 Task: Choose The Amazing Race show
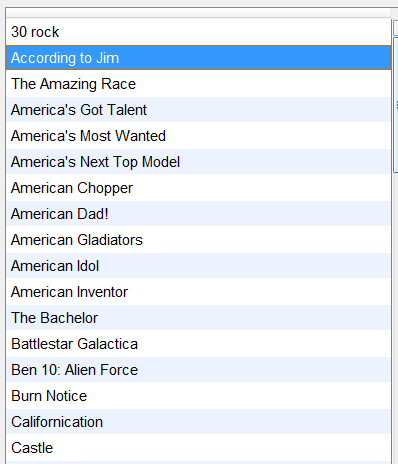tap(198, 84)
